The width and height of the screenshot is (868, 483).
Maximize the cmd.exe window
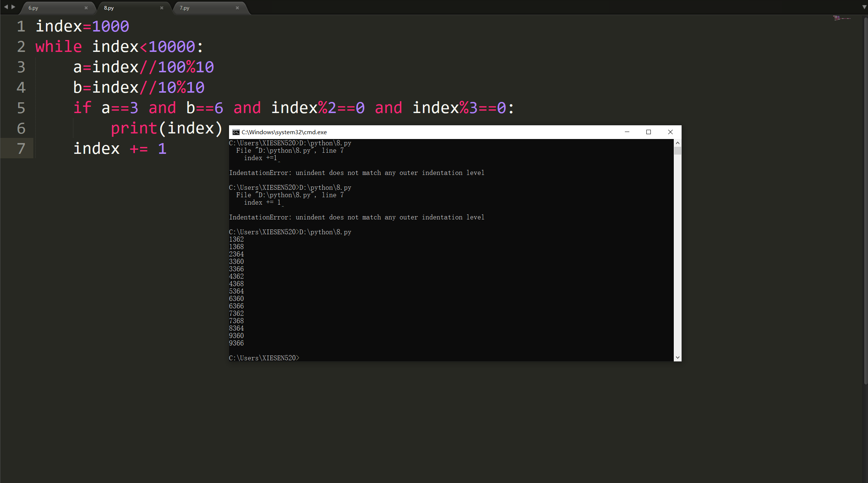click(x=649, y=132)
